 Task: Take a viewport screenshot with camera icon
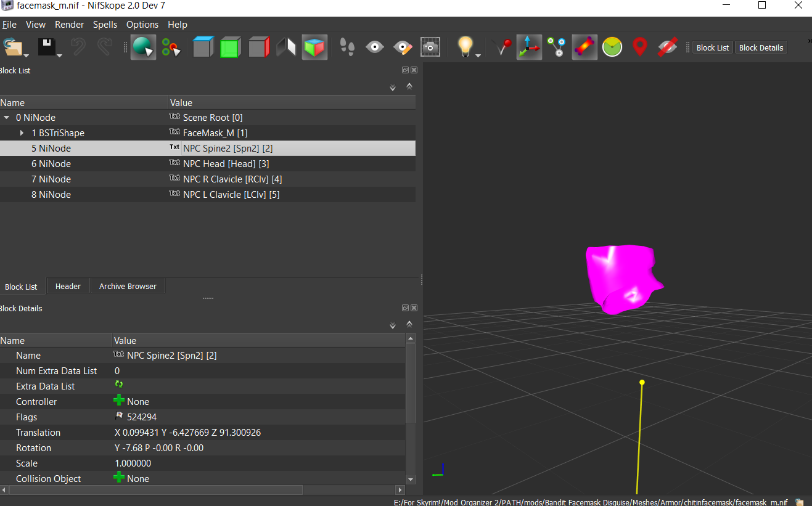430,47
